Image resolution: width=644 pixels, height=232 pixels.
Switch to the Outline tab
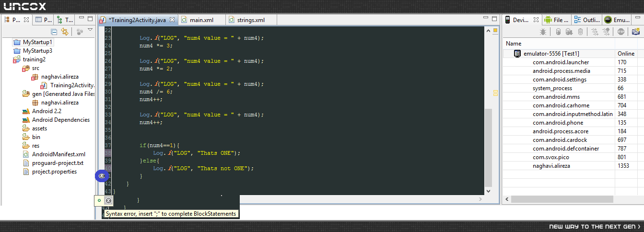coord(587,20)
